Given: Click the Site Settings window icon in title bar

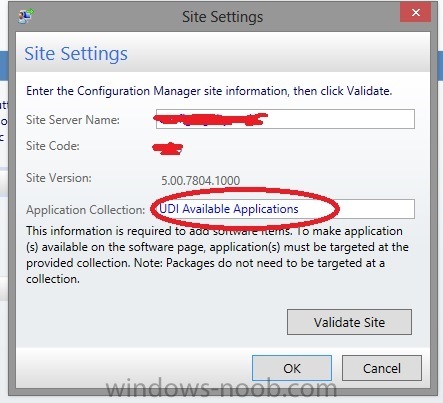Looking at the screenshot, I should [26, 16].
